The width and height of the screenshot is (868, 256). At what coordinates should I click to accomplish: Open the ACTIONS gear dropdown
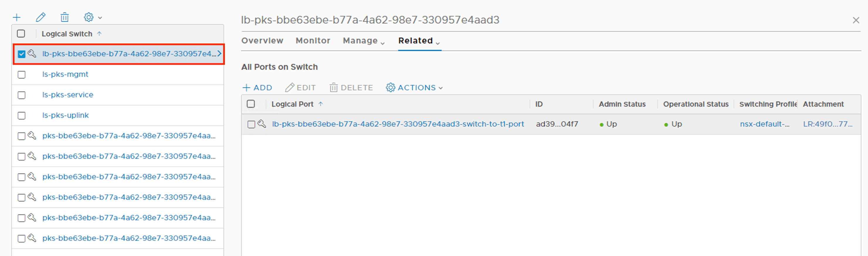tap(414, 88)
